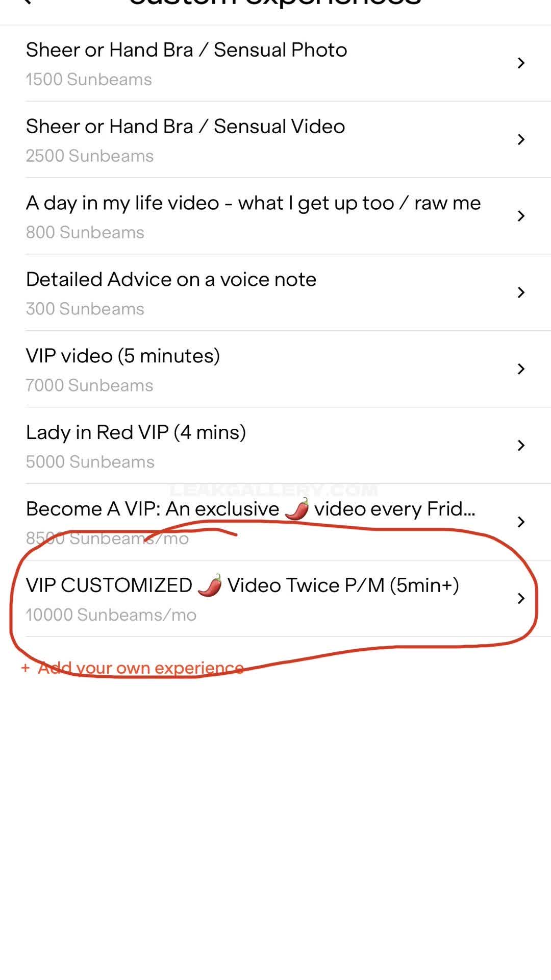
Task: Tap chevron beside Detailed Advice voice note
Action: tap(521, 292)
